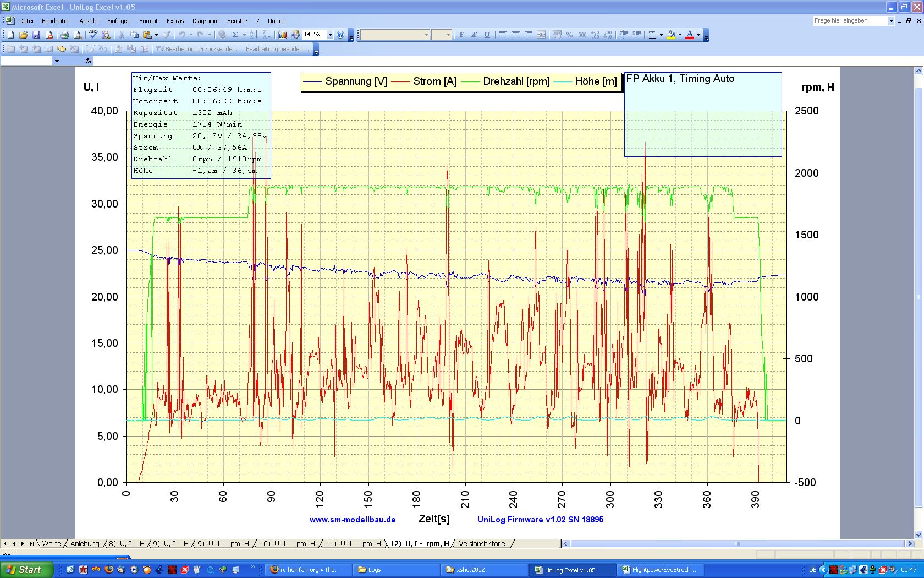924x578 pixels.
Task: Apply the yellow fill color swatch
Action: coord(672,35)
